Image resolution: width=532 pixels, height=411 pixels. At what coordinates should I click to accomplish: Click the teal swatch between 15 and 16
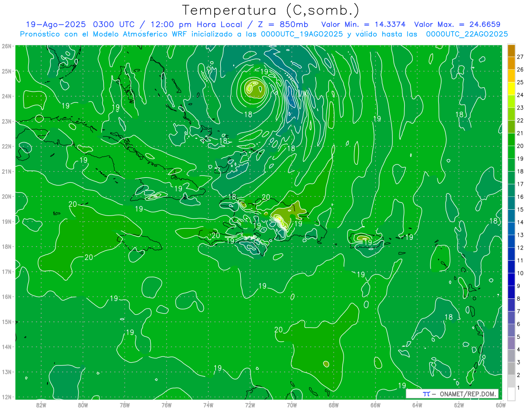click(x=511, y=203)
